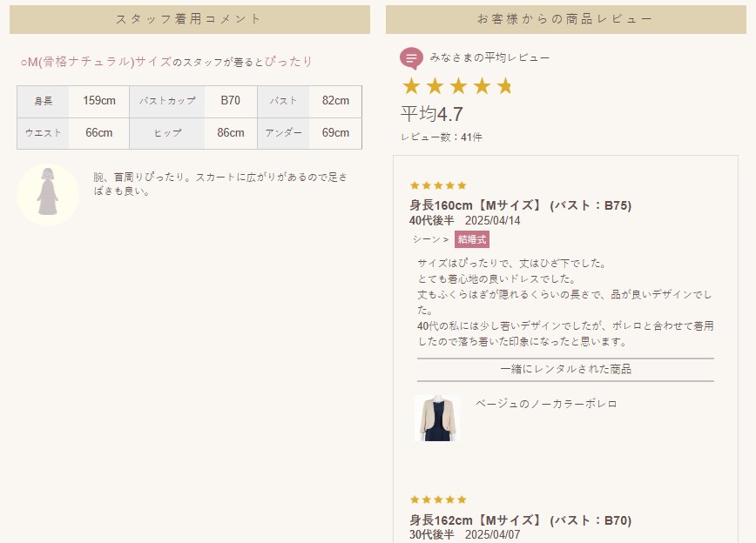
Task: Click the ヒップ label cell
Action: (x=167, y=133)
